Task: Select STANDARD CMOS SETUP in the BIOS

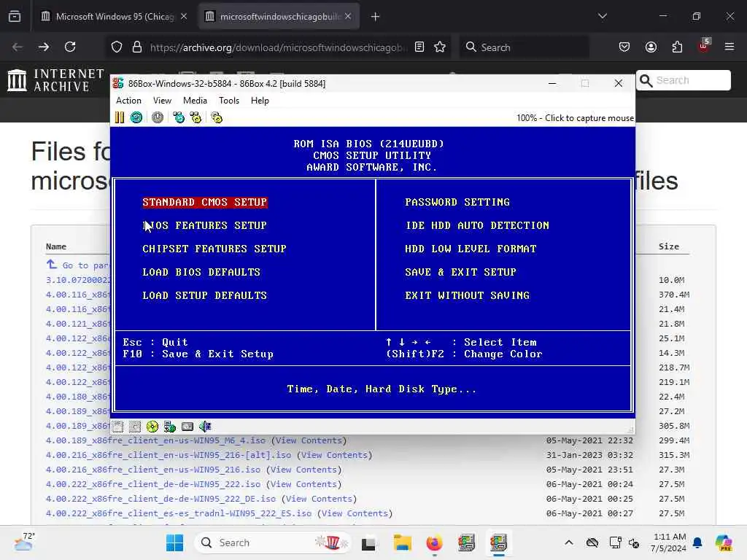Action: click(x=205, y=203)
